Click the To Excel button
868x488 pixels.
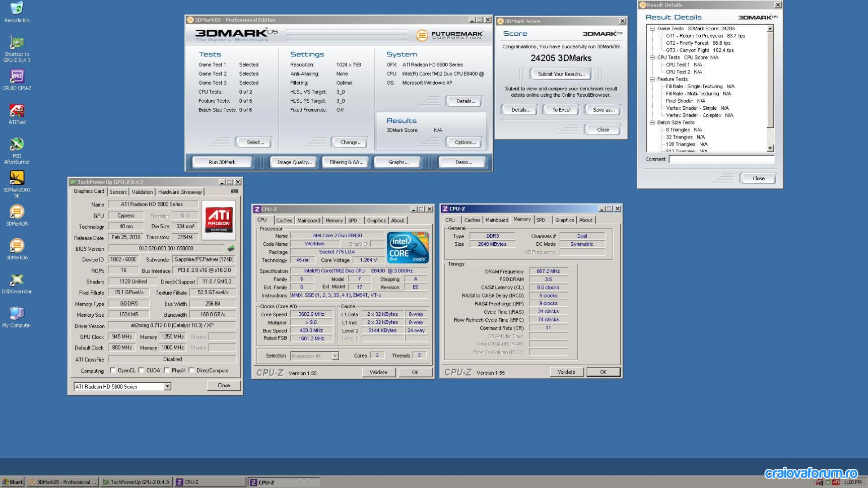click(561, 110)
